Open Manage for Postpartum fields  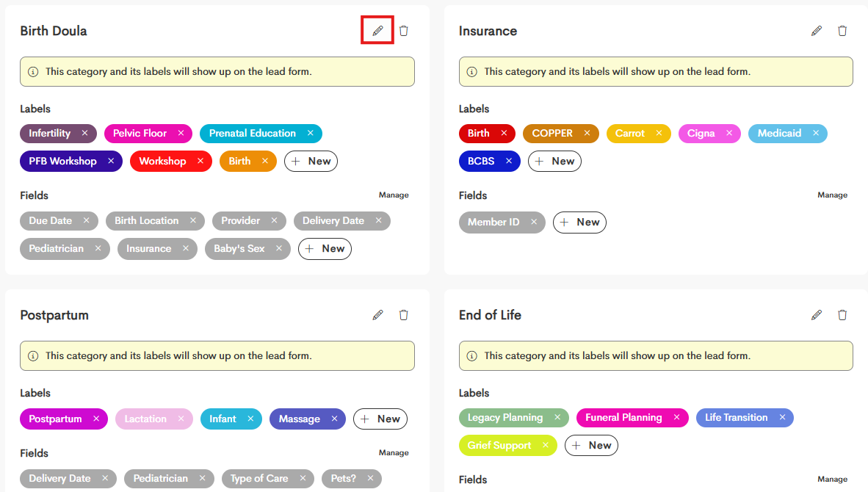pos(394,452)
